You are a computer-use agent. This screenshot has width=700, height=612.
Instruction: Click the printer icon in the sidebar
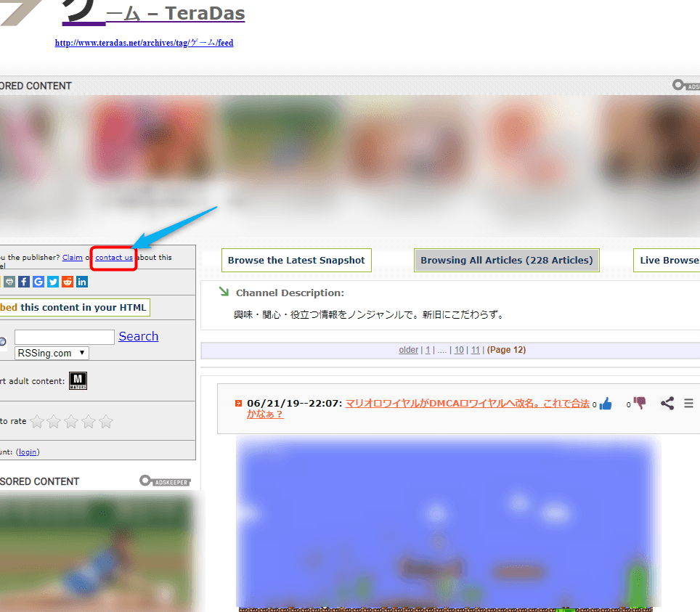9,282
